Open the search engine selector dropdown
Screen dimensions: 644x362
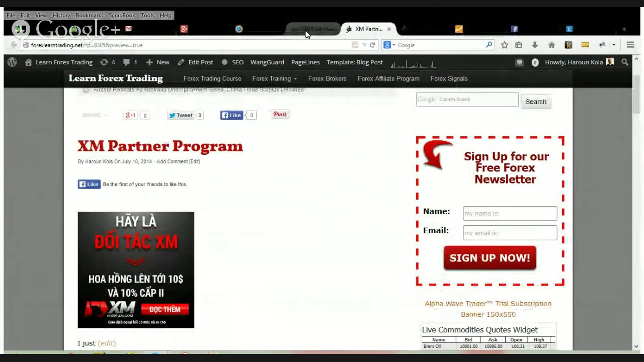tap(389, 45)
